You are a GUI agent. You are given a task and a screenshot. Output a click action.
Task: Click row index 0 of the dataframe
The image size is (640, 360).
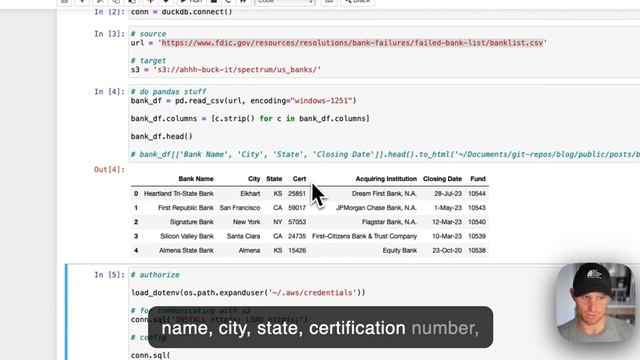(x=136, y=193)
